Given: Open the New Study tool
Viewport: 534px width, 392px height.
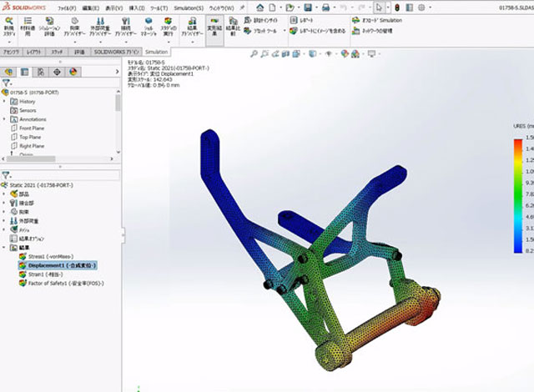Looking at the screenshot, I should click(x=9, y=28).
